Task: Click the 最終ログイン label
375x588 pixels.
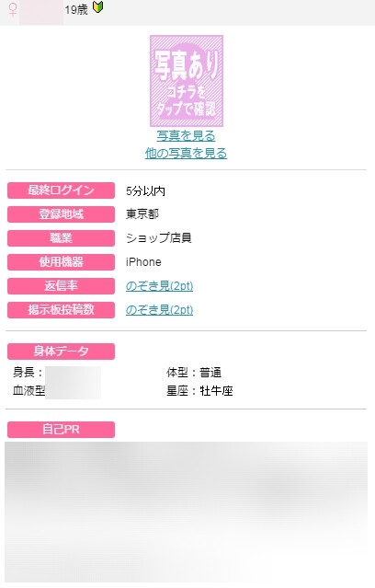Action: coord(61,190)
